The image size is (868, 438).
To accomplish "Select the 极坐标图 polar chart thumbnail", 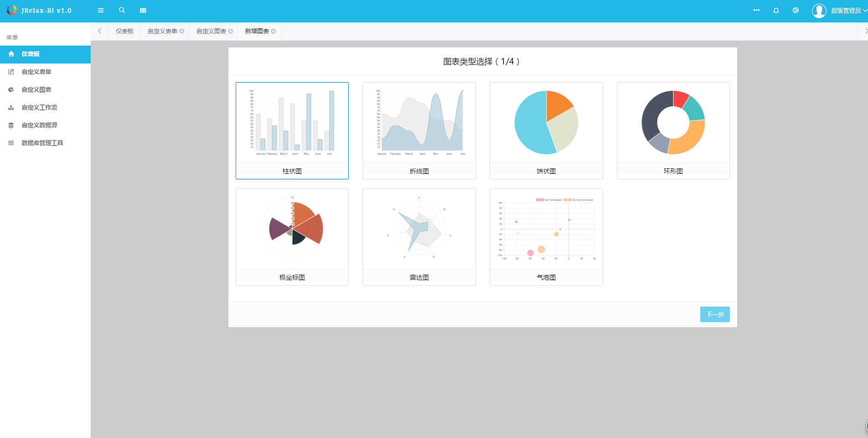I will pos(292,229).
